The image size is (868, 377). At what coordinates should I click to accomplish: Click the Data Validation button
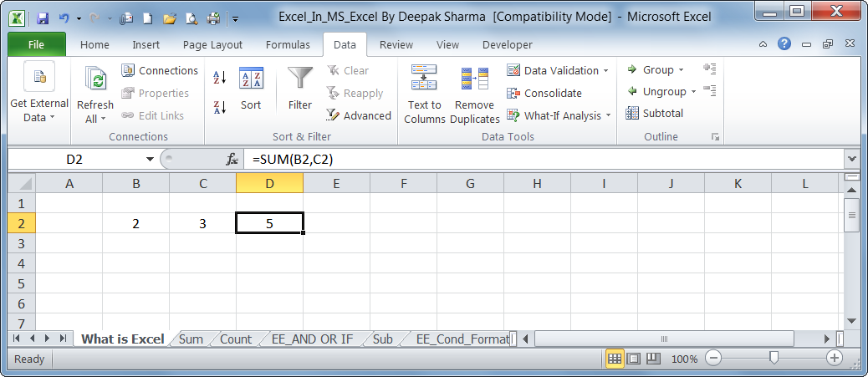coord(553,70)
